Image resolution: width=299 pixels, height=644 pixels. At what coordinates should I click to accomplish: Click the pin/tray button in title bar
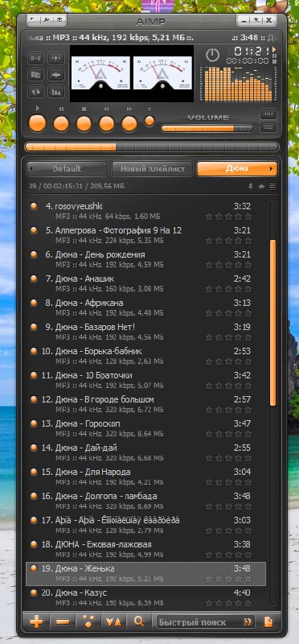tap(256, 19)
